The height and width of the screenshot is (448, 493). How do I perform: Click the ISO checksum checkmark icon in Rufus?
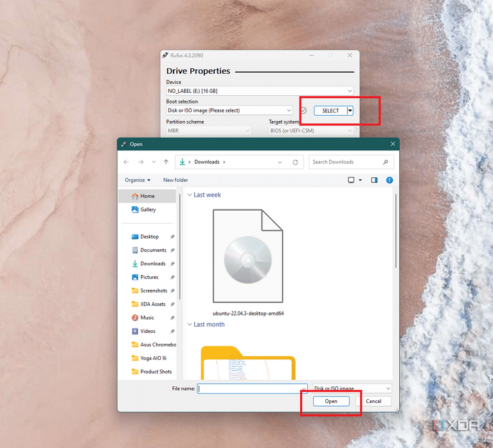click(303, 111)
